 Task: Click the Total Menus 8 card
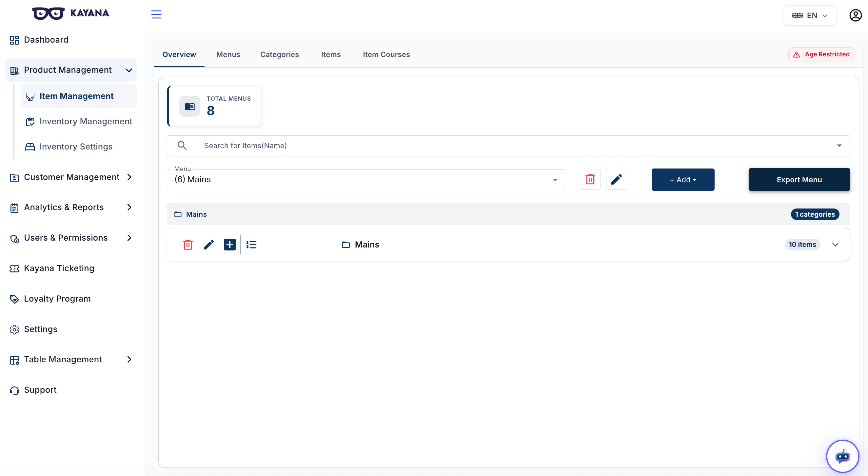click(214, 106)
